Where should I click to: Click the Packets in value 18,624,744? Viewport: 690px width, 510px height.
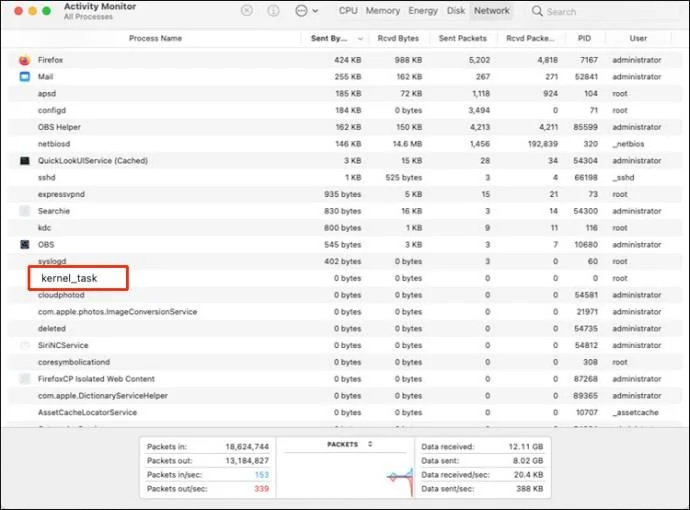tap(247, 447)
